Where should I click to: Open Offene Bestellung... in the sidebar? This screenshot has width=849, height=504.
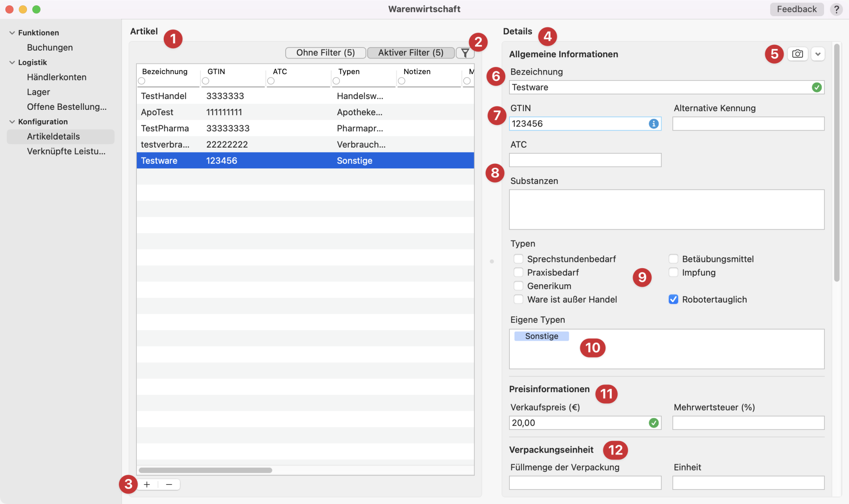(67, 107)
